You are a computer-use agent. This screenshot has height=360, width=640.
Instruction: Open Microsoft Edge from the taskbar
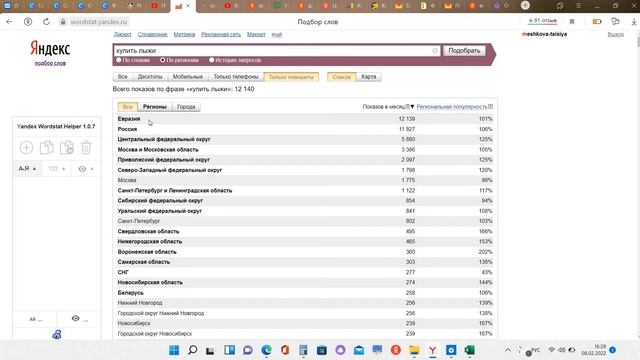tap(267, 350)
